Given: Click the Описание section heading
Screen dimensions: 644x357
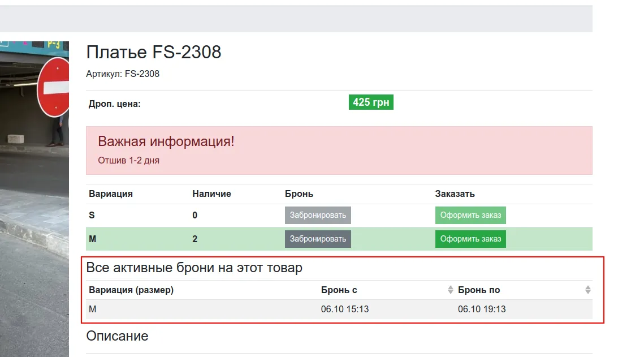Looking at the screenshot, I should click(117, 336).
